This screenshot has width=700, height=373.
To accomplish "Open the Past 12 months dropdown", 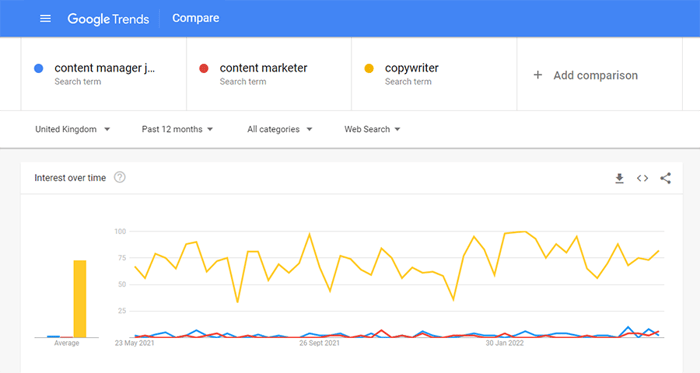I will [x=177, y=129].
